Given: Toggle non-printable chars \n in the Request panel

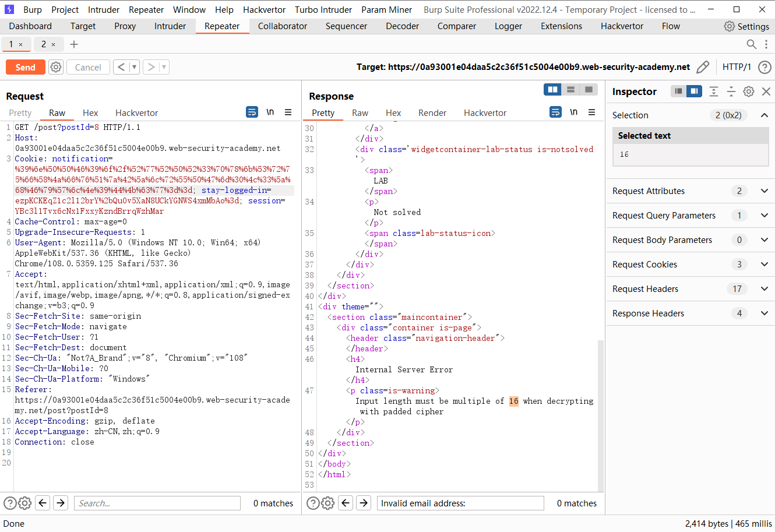Looking at the screenshot, I should pyautogui.click(x=270, y=112).
